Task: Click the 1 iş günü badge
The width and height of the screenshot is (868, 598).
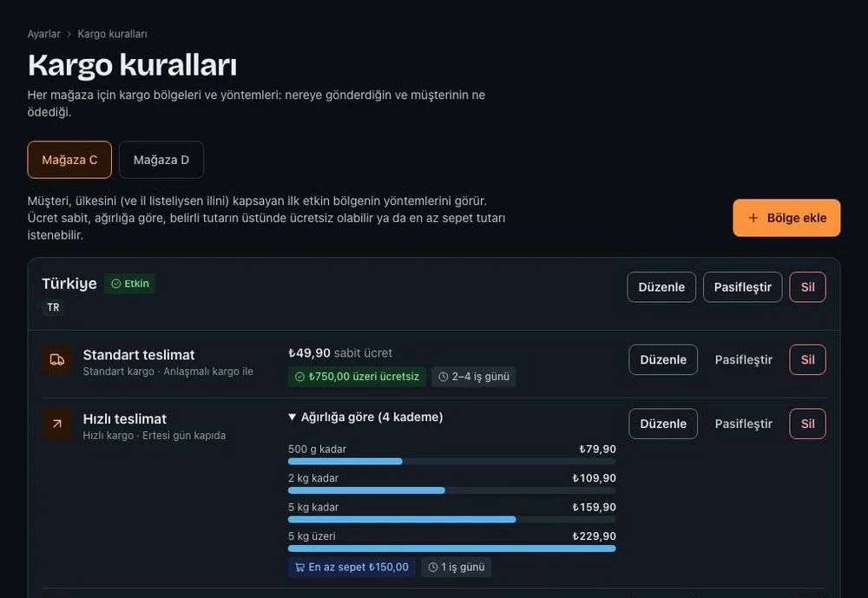Action: pos(457,567)
